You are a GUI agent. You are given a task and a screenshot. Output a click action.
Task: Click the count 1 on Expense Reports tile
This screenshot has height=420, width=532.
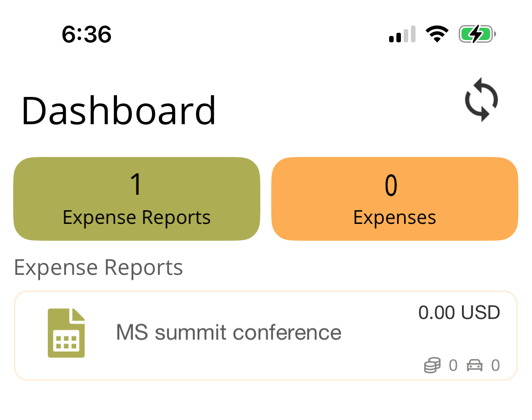pos(136,185)
